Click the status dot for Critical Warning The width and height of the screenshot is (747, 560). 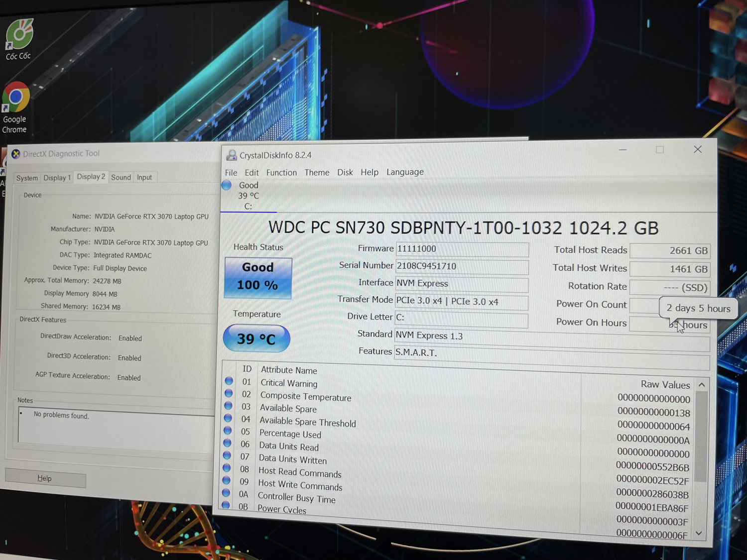point(229,381)
